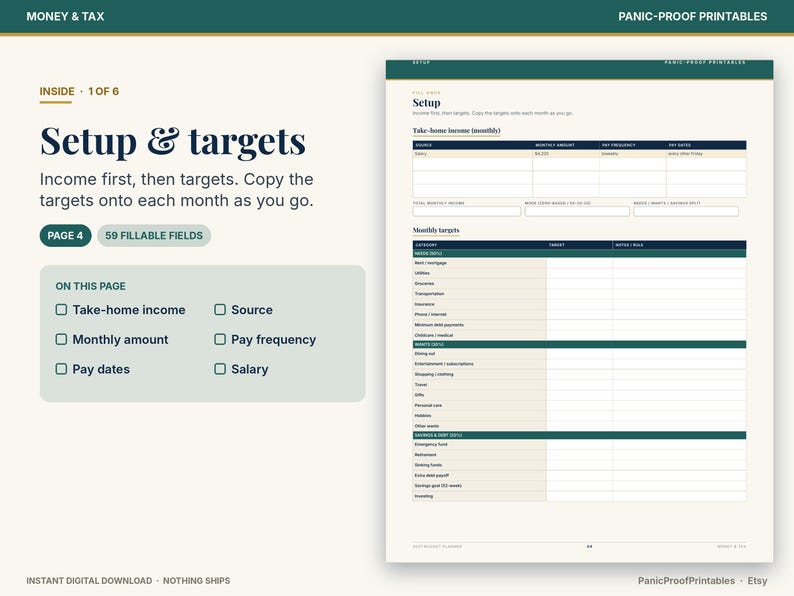Click the PAY DATES column header
The height and width of the screenshot is (596, 794).
[680, 145]
